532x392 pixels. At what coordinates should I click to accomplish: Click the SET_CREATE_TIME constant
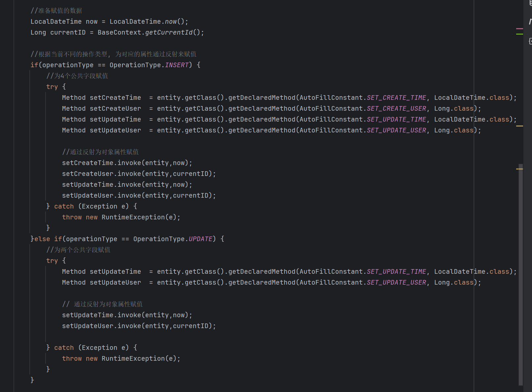point(396,98)
